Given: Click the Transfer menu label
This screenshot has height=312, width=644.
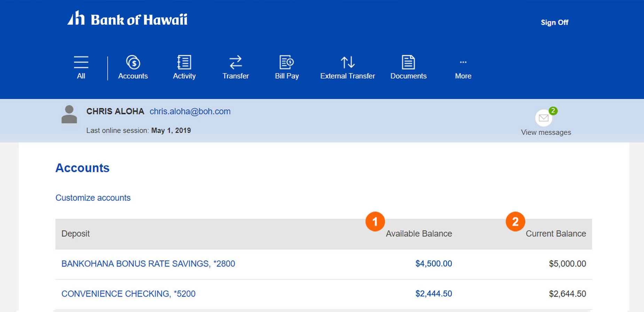Looking at the screenshot, I should click(236, 76).
